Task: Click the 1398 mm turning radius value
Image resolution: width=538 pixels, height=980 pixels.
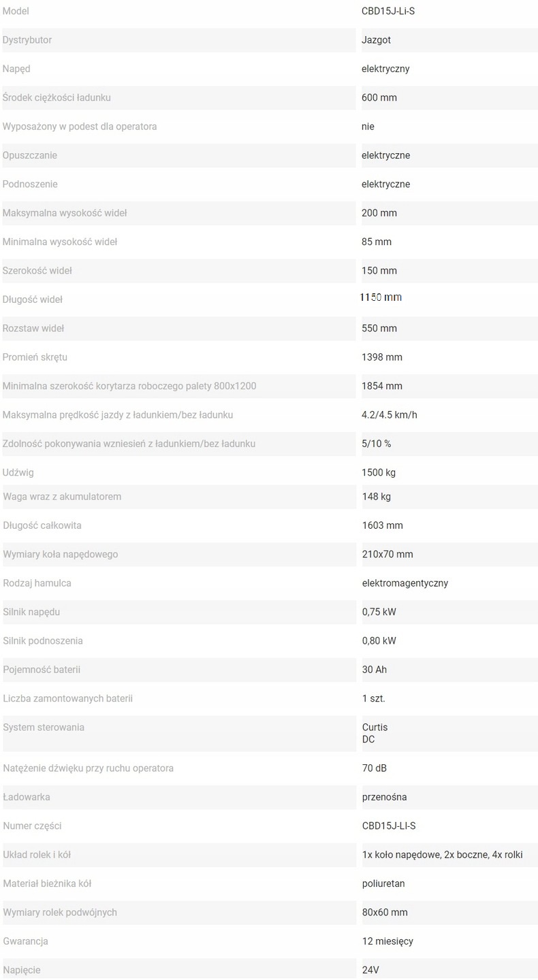Action: pyautogui.click(x=381, y=357)
